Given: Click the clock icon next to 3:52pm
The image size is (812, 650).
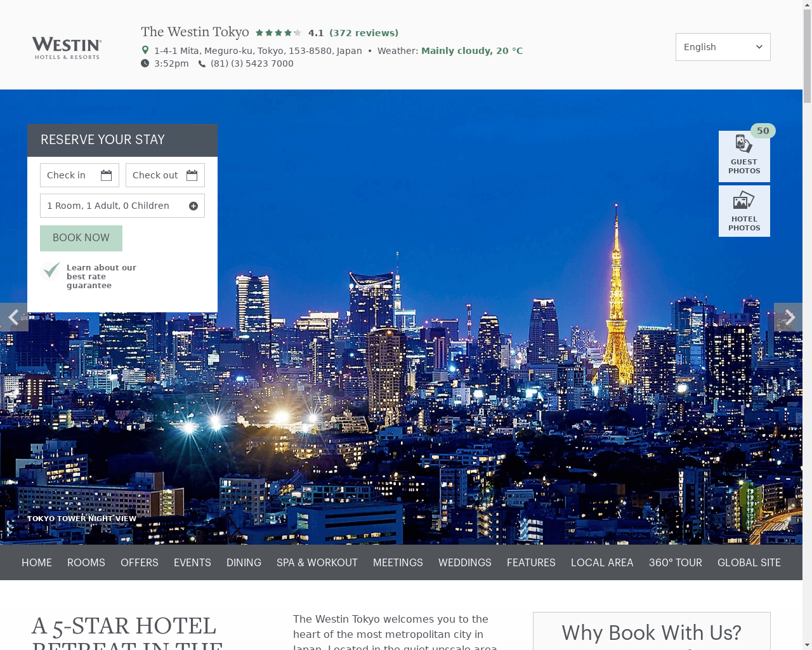Looking at the screenshot, I should [x=145, y=63].
